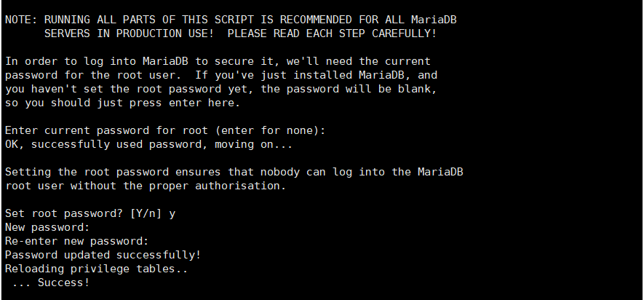Click 'OK, successfully used password, moving on...'
The width and height of the screenshot is (644, 300).
pos(148,145)
